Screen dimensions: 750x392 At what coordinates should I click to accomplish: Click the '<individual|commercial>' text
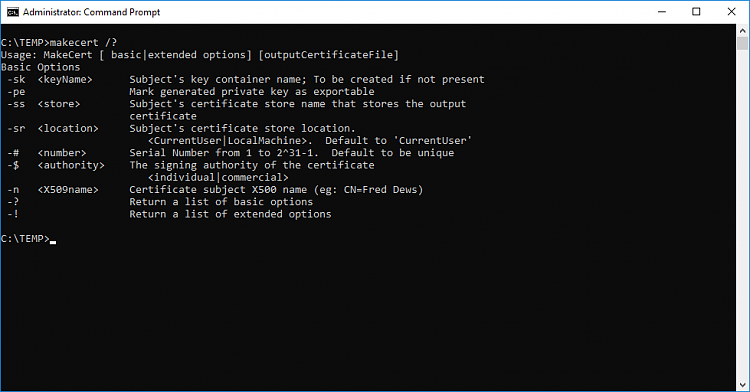point(218,177)
